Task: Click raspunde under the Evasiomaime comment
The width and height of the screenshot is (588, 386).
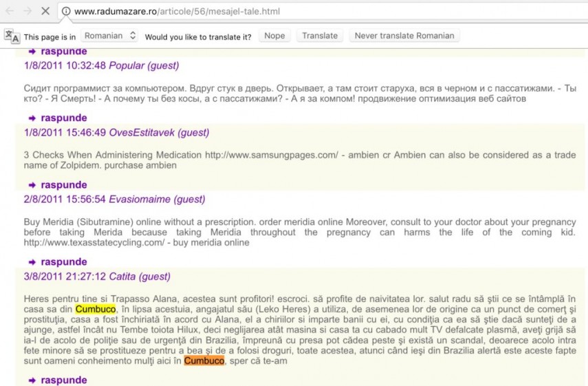Action: click(63, 262)
